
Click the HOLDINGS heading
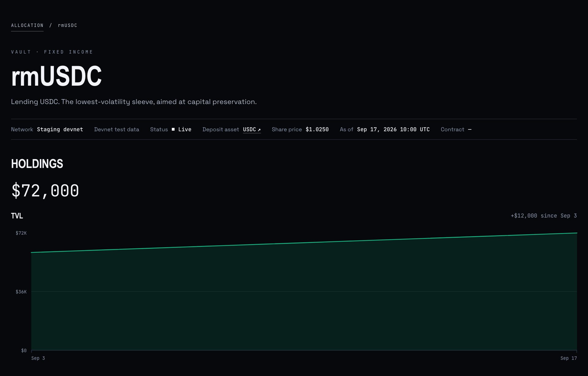(x=37, y=164)
